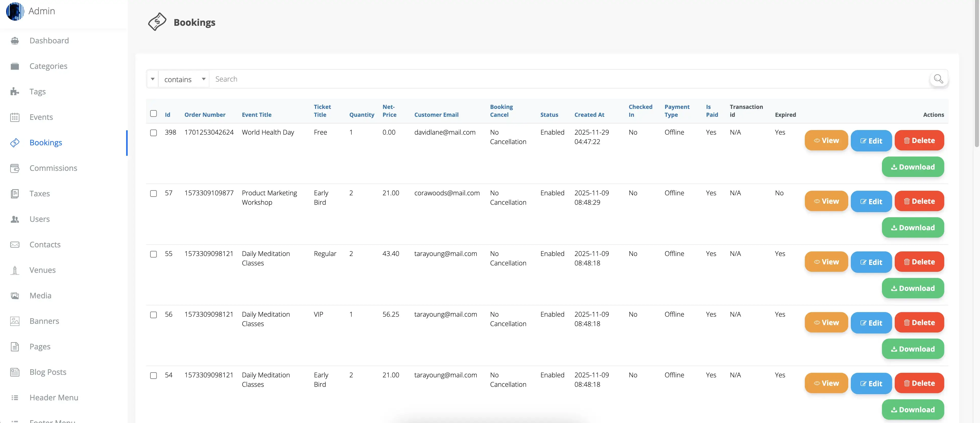Select booking 57 row checkbox
Image resolution: width=980 pixels, height=423 pixels.
pyautogui.click(x=153, y=194)
